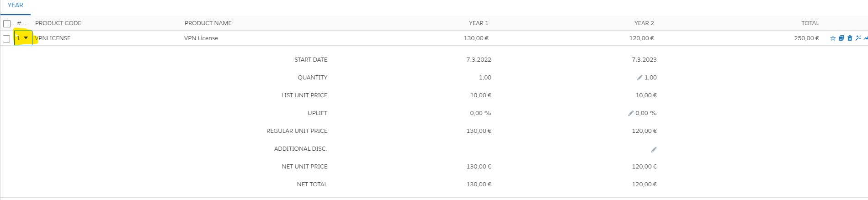Click the TOTAL column header
Image resolution: width=868 pixels, height=200 pixels.
809,23
